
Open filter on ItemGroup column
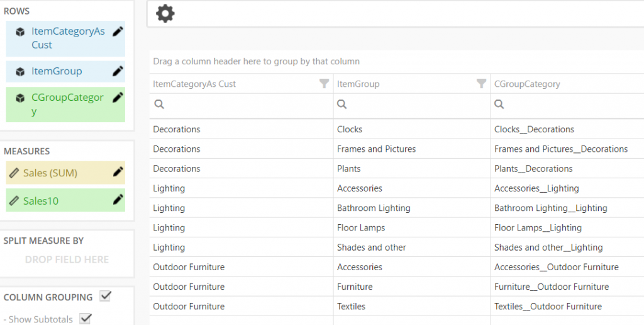pyautogui.click(x=481, y=84)
